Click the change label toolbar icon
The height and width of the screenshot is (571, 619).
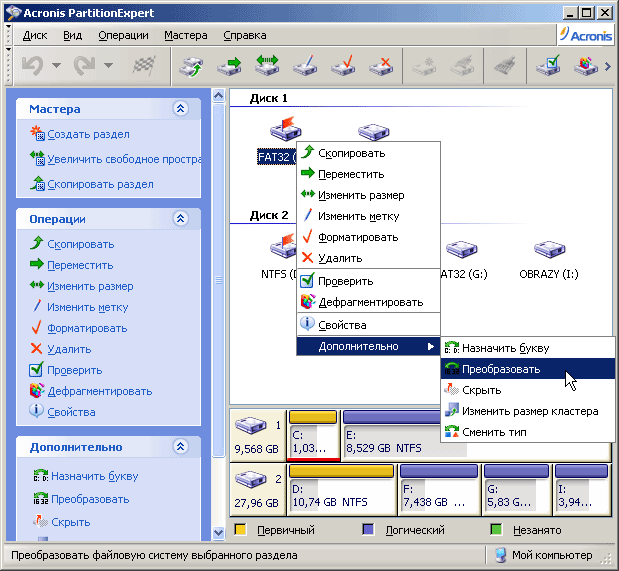305,66
